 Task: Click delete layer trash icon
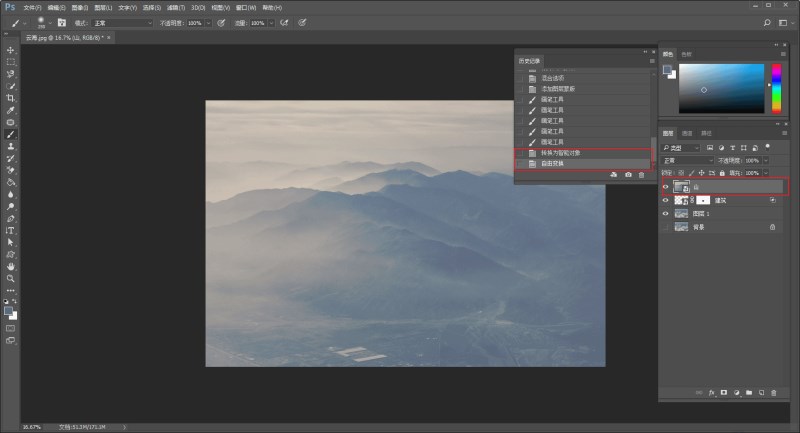(x=773, y=393)
